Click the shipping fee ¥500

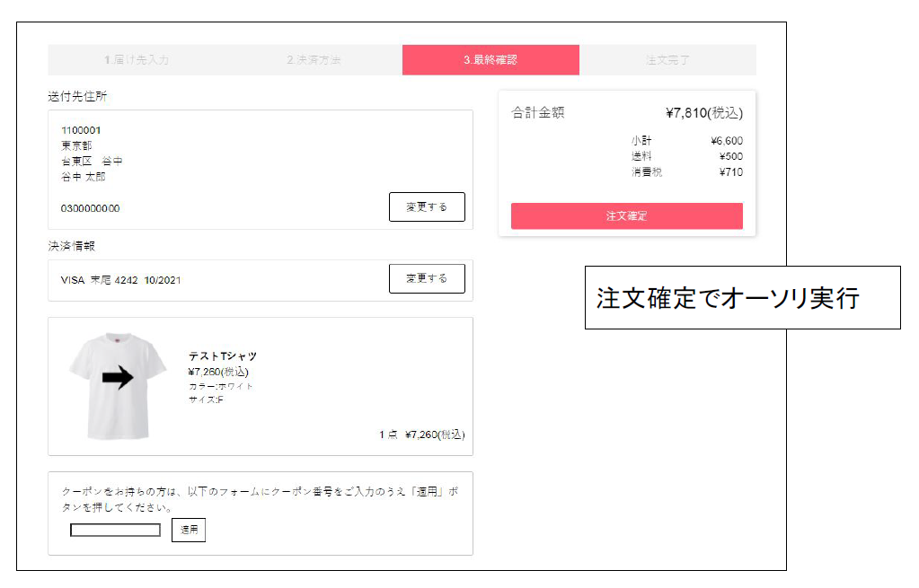click(x=731, y=156)
